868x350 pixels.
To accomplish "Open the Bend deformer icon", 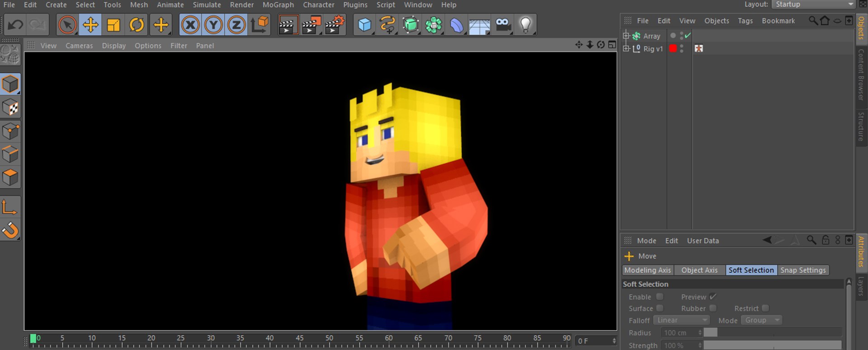I will coord(457,24).
